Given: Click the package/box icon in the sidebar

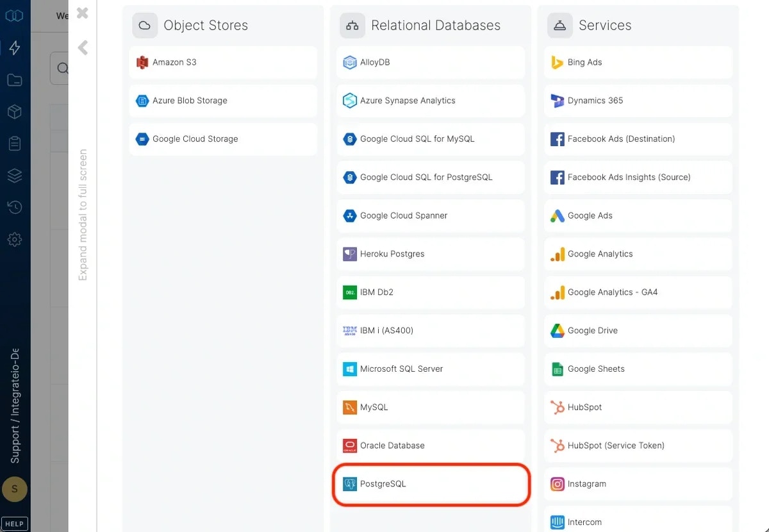Looking at the screenshot, I should coord(14,112).
